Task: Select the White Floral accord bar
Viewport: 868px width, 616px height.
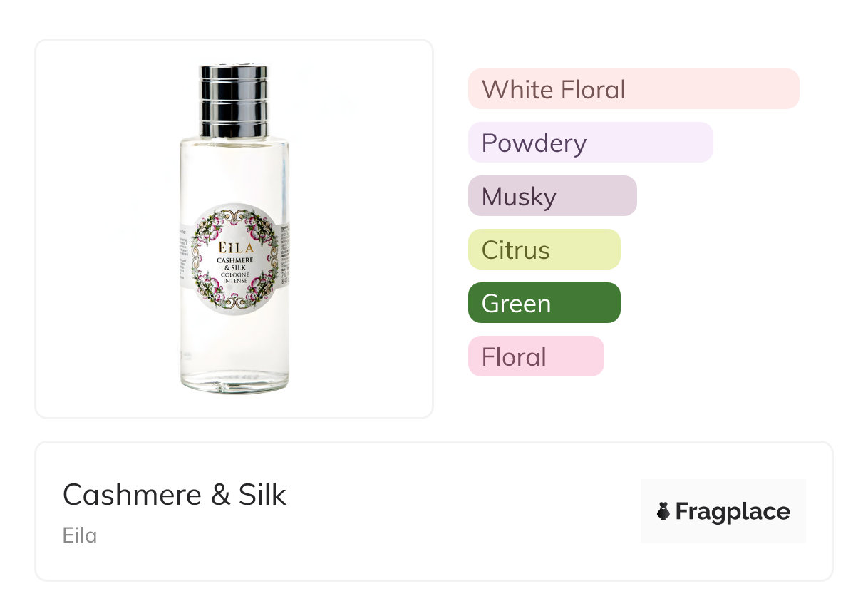Action: coord(633,89)
